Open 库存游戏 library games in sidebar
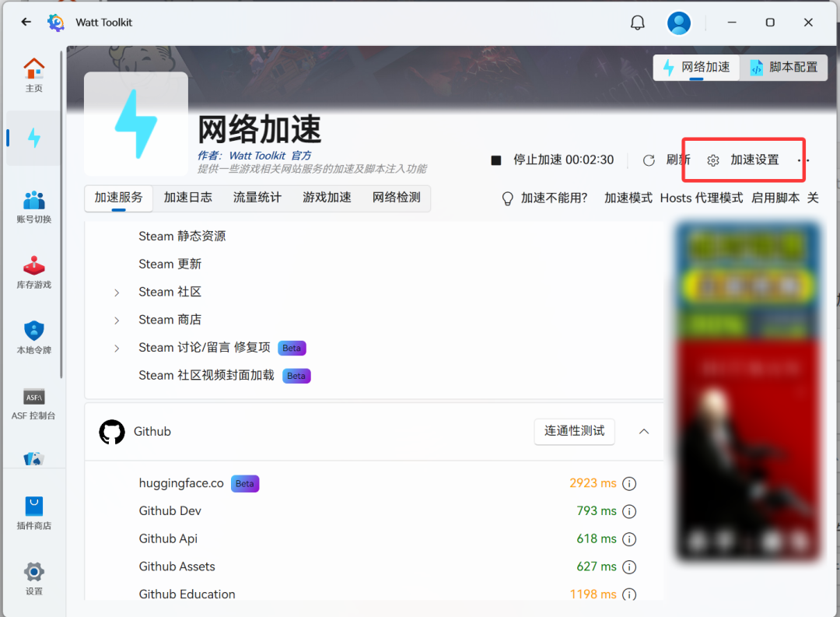This screenshot has height=617, width=840. 33,272
